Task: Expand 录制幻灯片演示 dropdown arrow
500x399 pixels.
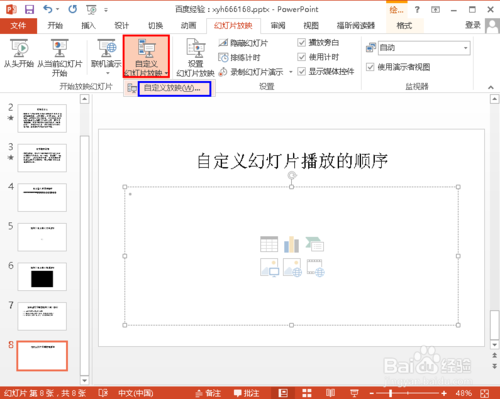Action: (x=291, y=72)
